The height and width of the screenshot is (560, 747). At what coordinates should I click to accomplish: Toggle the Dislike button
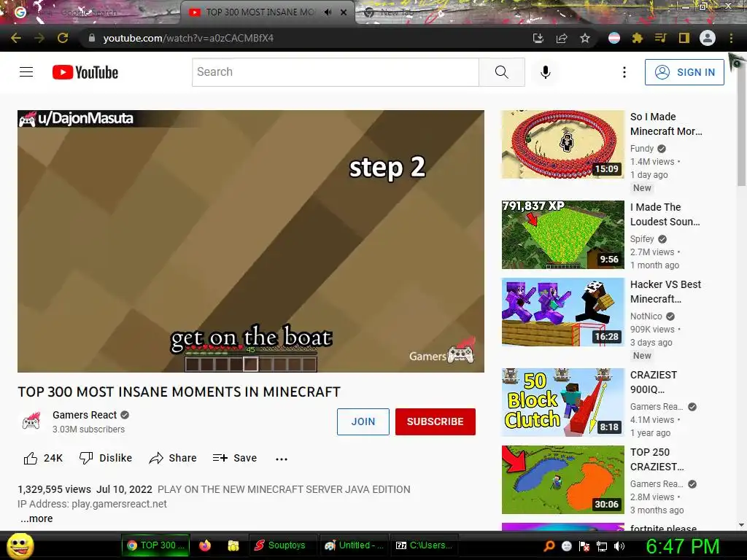[x=106, y=458]
